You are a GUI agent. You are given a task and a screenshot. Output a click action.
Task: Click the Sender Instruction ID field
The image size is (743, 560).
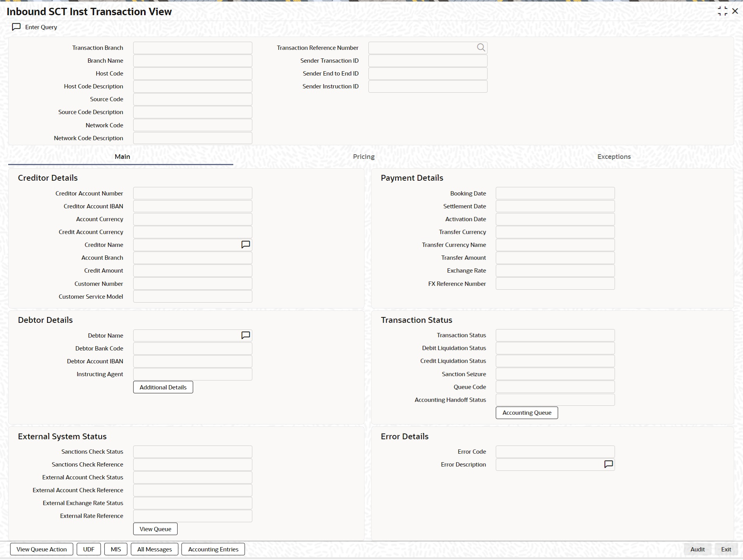[x=428, y=86]
